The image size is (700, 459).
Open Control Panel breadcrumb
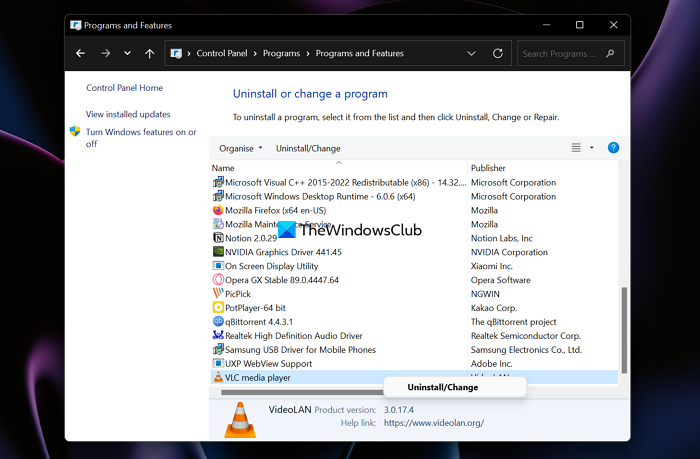(222, 53)
